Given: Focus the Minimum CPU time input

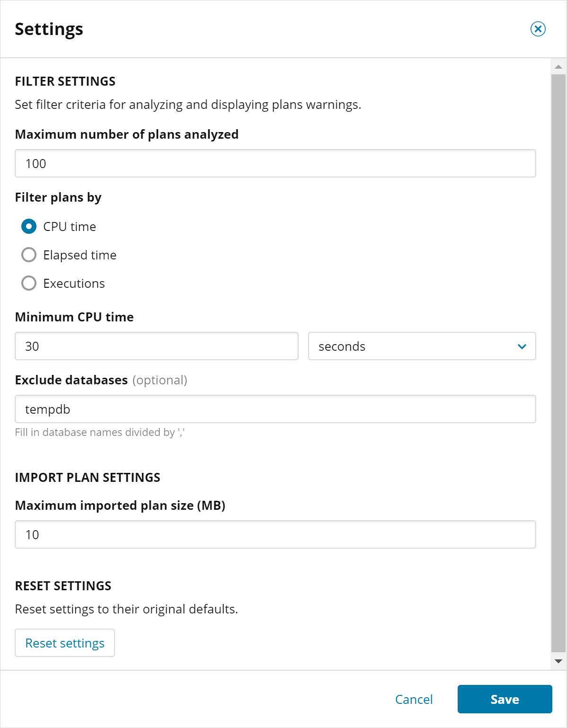Looking at the screenshot, I should coord(156,346).
